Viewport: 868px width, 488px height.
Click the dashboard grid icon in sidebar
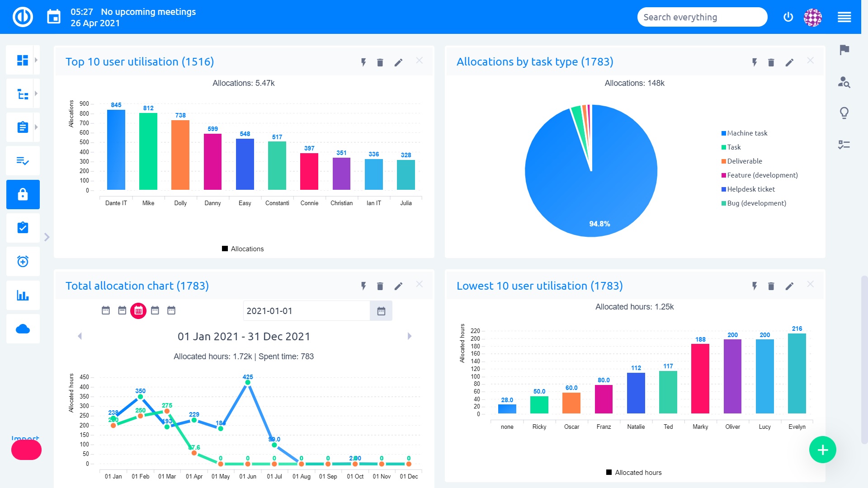(23, 62)
